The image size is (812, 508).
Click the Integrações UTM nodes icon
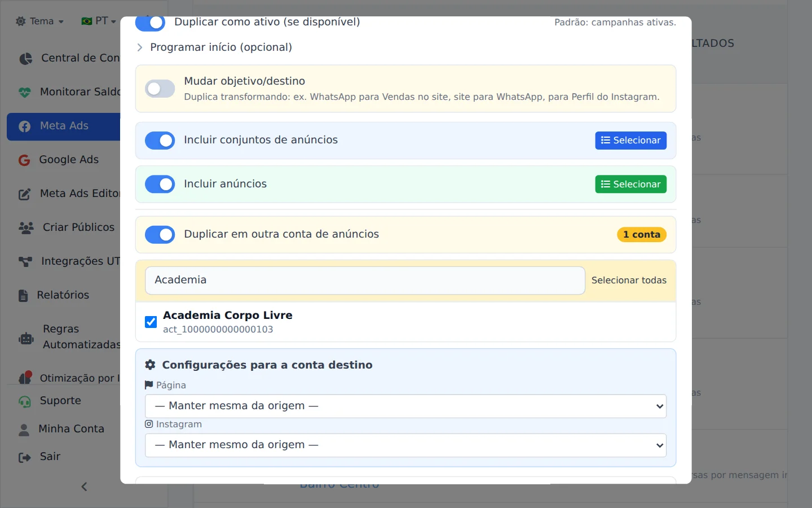[25, 261]
